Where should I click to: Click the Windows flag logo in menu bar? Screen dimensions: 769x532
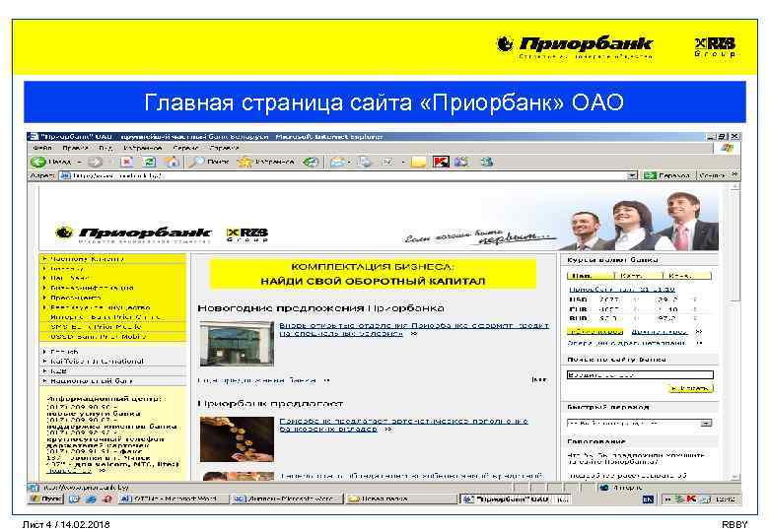click(x=728, y=148)
